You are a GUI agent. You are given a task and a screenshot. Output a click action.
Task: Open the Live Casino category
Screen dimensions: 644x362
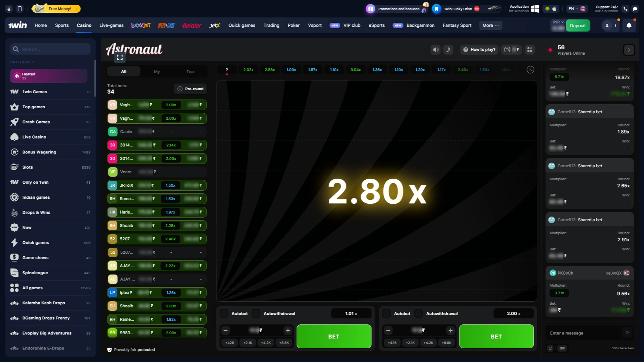[x=50, y=137]
